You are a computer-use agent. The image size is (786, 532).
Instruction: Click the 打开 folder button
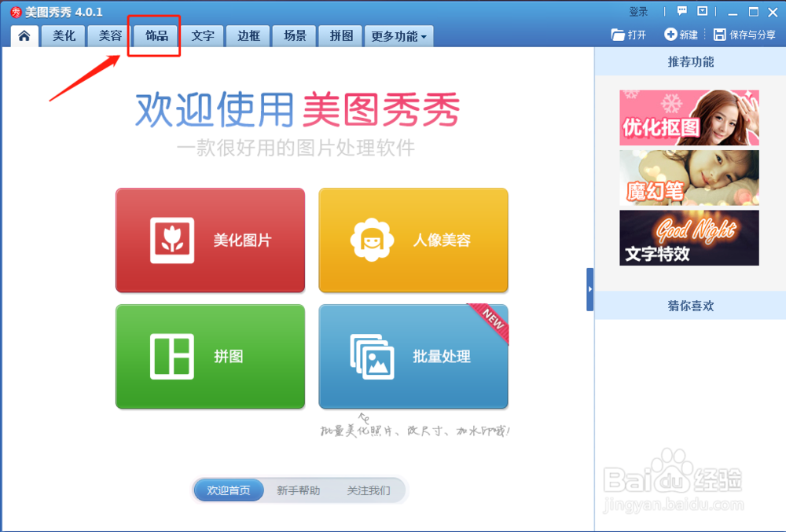click(629, 35)
